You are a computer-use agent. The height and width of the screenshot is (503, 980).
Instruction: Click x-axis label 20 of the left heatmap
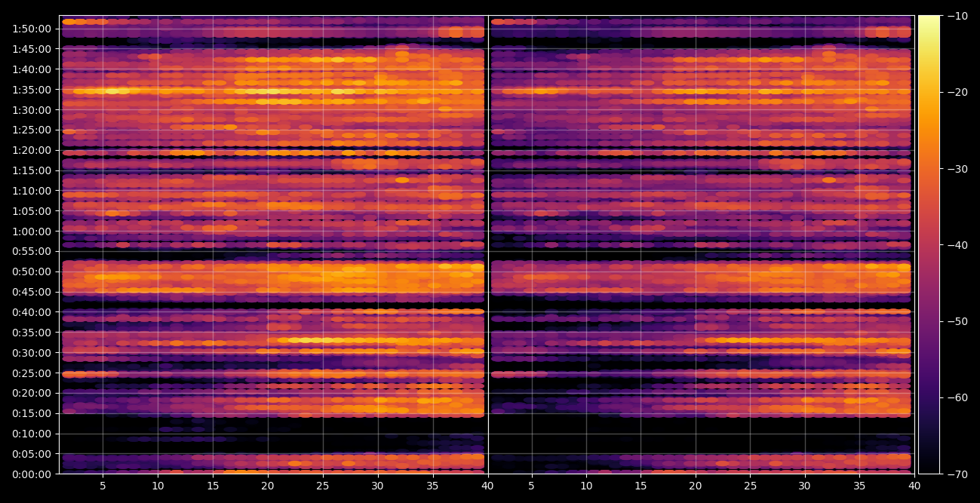tap(268, 486)
